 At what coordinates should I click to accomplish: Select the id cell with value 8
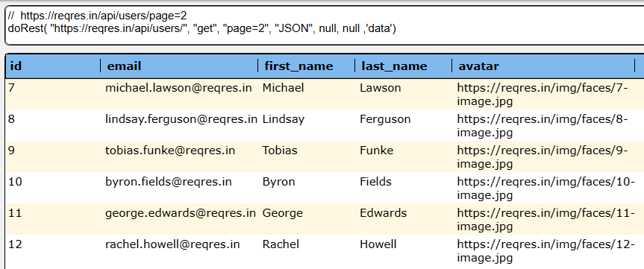11,119
